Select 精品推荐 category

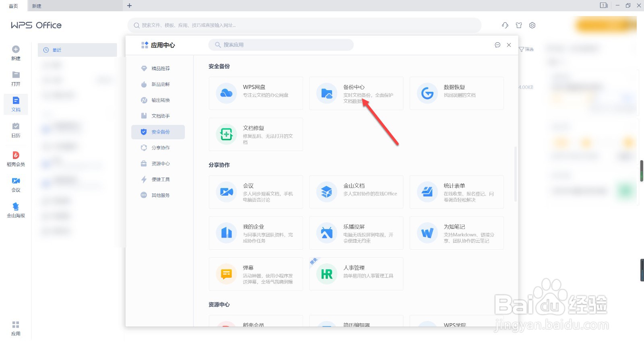(158, 68)
